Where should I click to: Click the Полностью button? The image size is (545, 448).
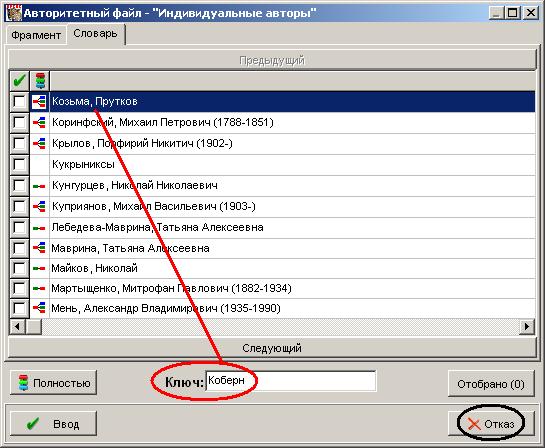[53, 383]
